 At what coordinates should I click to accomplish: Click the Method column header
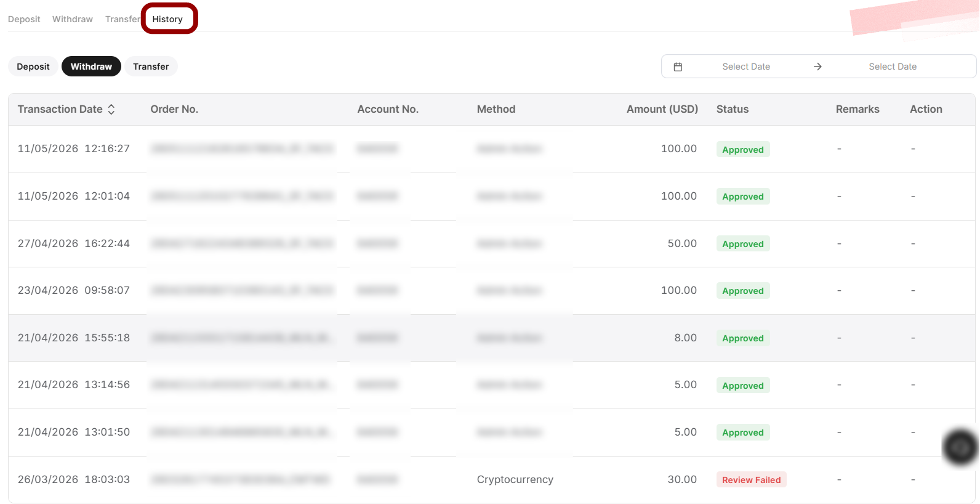(496, 109)
